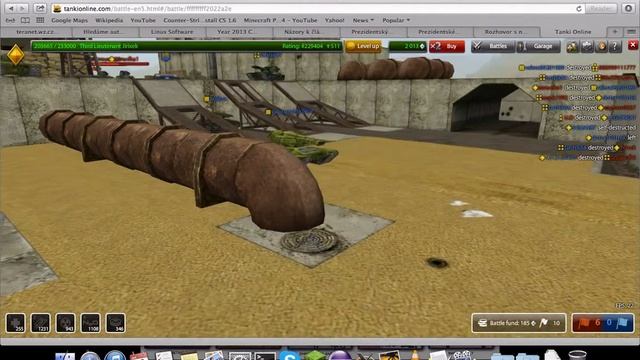Switch to the Hledáme aut... tab
640x360 pixels.
pos(105,32)
